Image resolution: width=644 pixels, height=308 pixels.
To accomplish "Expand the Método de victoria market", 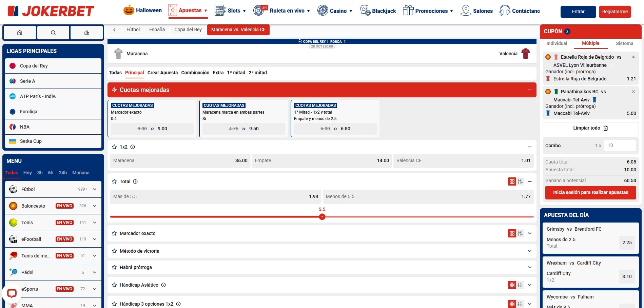I will 529,251.
